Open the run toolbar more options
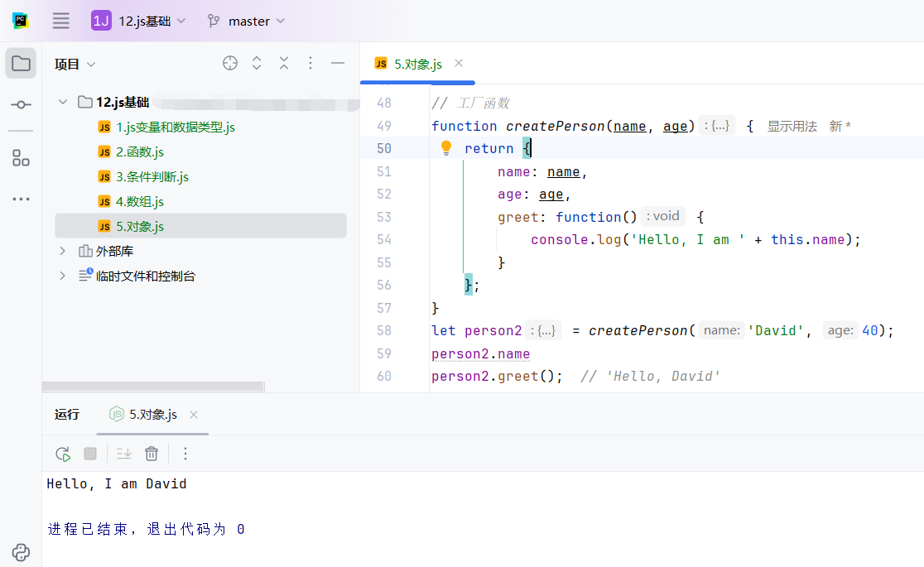The image size is (924, 567). 185,454
